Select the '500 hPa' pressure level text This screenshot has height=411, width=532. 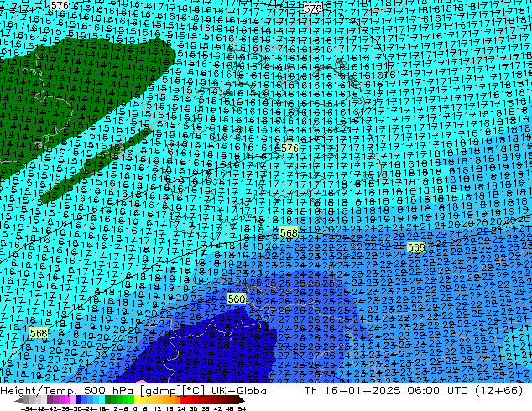click(110, 391)
